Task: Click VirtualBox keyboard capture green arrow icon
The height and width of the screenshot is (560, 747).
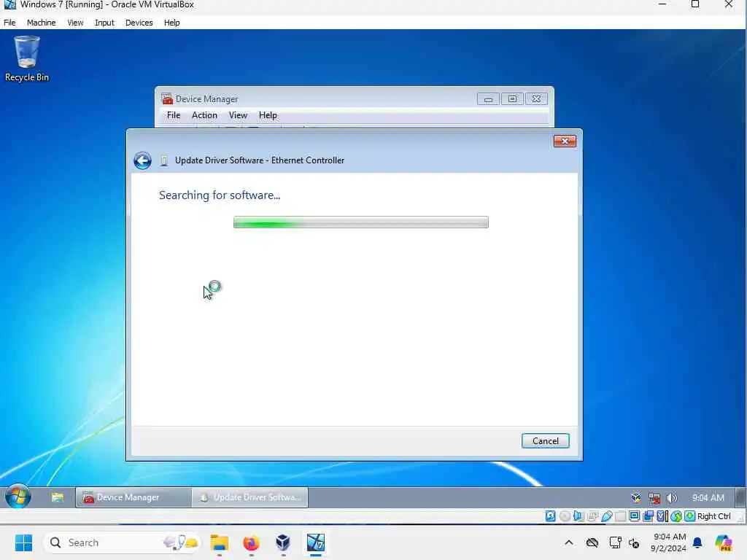Action: click(689, 516)
